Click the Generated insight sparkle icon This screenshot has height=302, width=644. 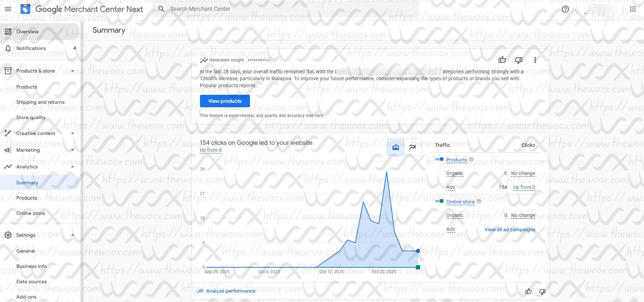[x=204, y=60]
